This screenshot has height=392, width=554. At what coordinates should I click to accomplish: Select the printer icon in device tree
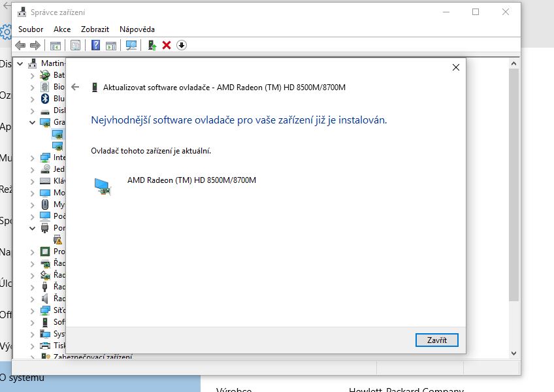tap(45, 346)
